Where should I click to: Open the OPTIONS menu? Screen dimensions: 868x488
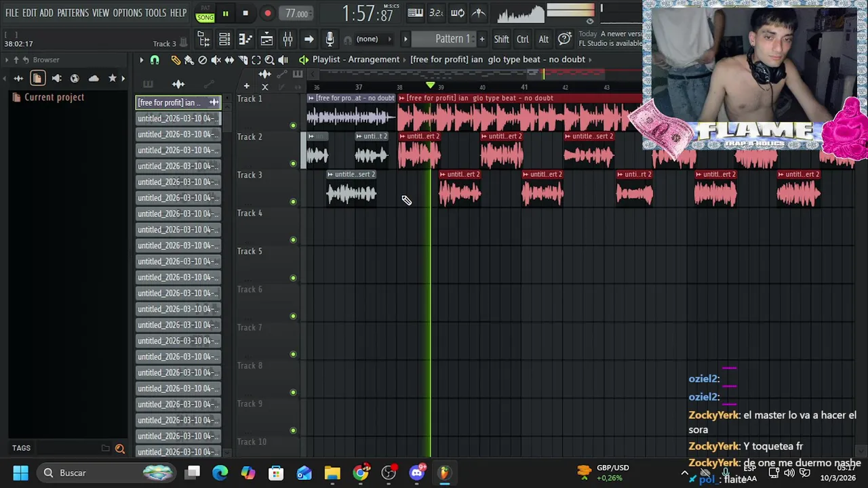(127, 13)
